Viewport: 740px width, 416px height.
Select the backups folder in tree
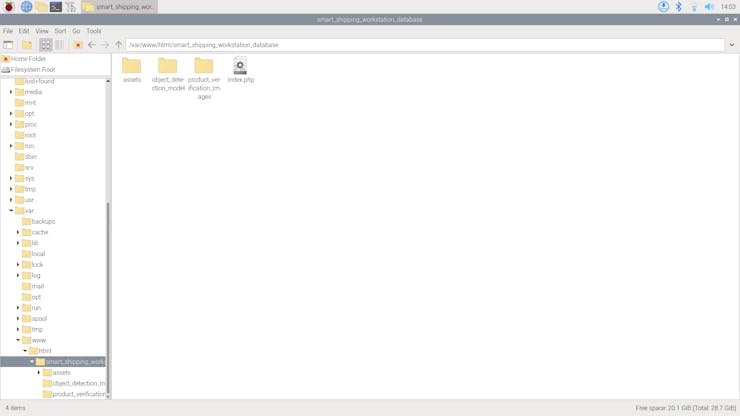(39, 221)
